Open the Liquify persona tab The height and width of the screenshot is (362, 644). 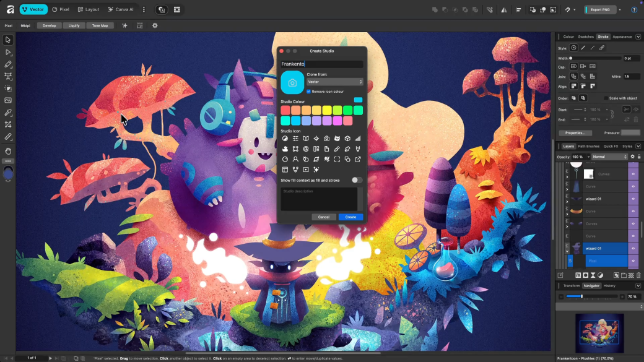[74, 25]
